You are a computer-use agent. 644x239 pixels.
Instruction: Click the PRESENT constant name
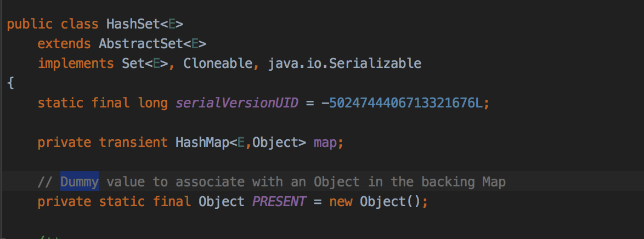[x=279, y=201]
